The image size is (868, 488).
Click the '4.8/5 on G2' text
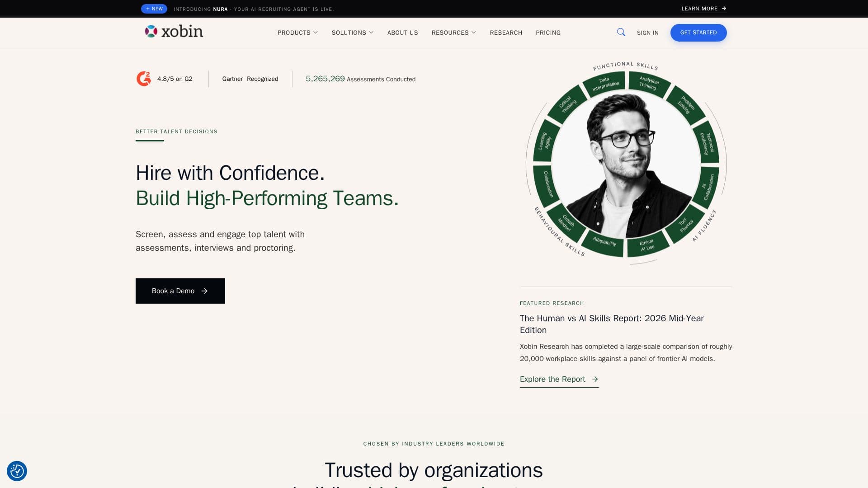coord(175,79)
